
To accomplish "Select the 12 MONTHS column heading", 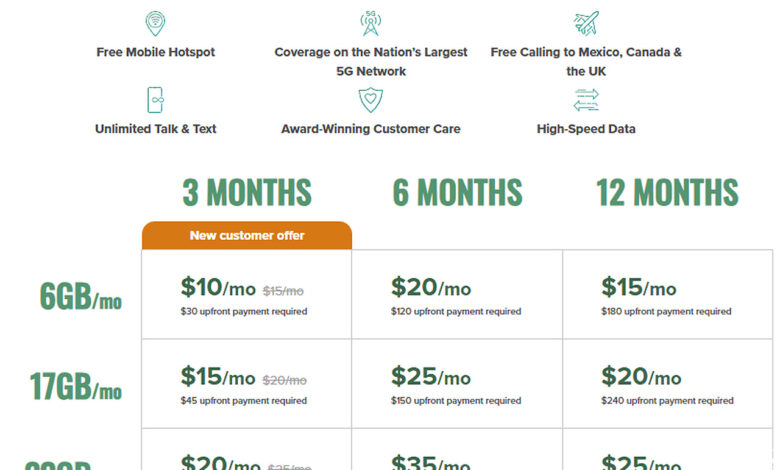I will click(x=667, y=192).
